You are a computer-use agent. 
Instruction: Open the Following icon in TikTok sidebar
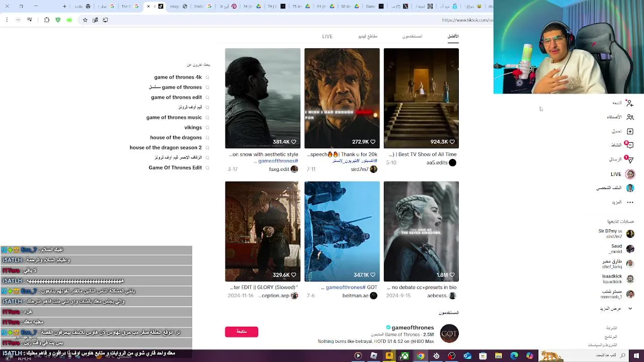click(x=630, y=103)
